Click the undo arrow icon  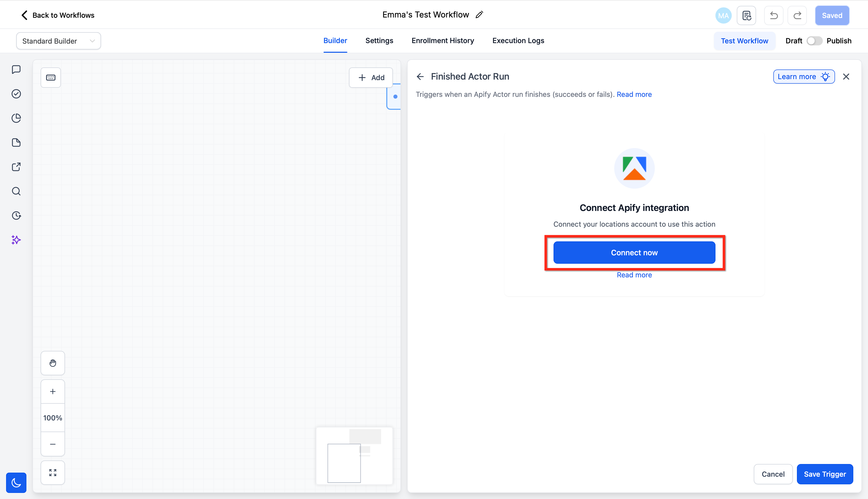click(774, 15)
